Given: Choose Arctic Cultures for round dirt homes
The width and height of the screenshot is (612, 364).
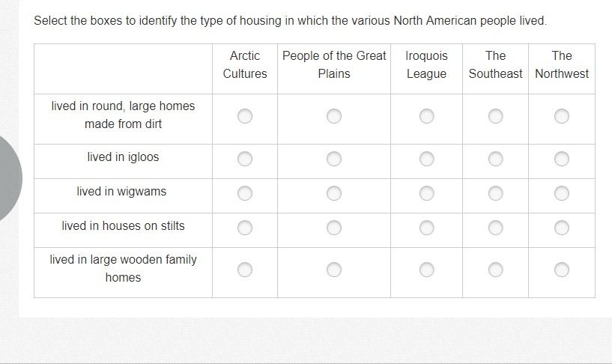Looking at the screenshot, I should tap(245, 116).
